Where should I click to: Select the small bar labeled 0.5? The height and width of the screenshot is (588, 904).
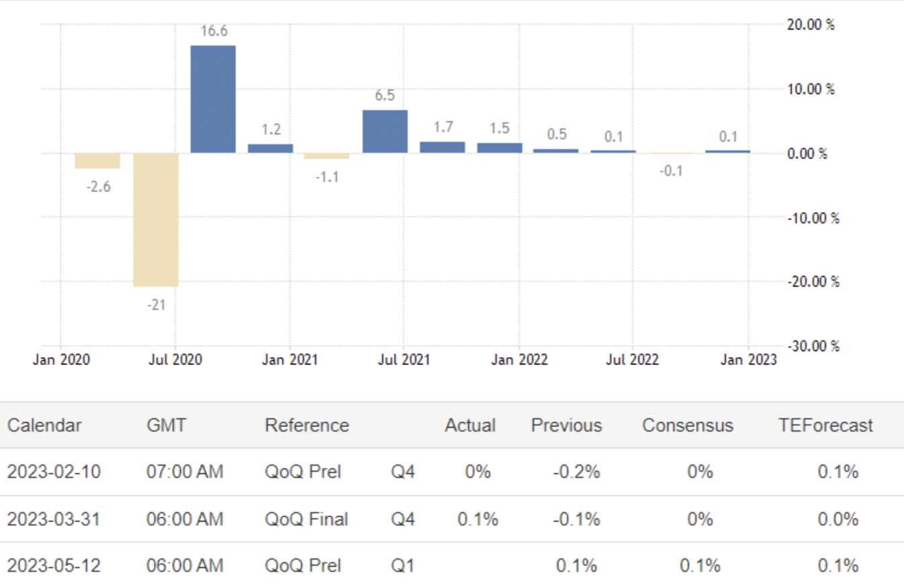[x=556, y=150]
